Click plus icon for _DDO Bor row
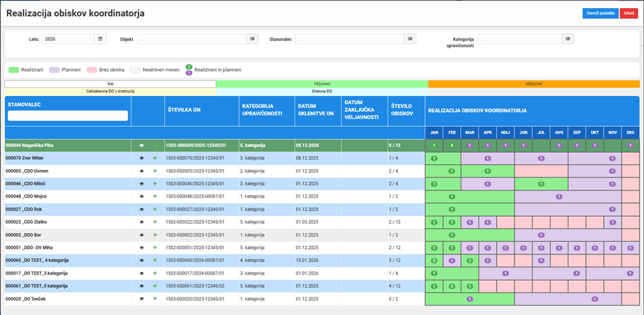The width and height of the screenshot is (644, 315). 155,235
